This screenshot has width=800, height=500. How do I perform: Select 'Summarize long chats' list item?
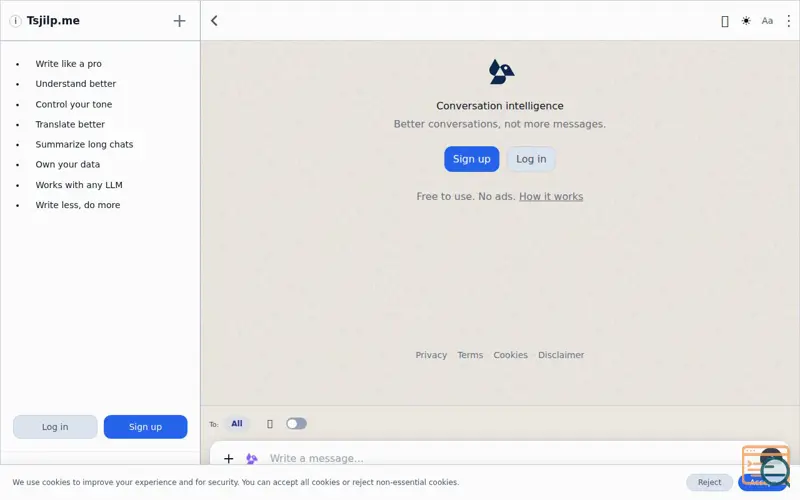[84, 144]
